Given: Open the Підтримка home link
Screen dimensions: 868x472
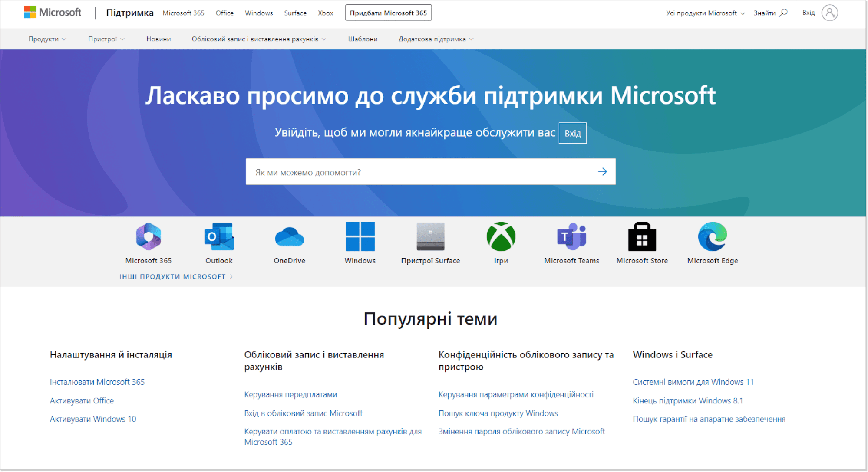Looking at the screenshot, I should point(130,13).
